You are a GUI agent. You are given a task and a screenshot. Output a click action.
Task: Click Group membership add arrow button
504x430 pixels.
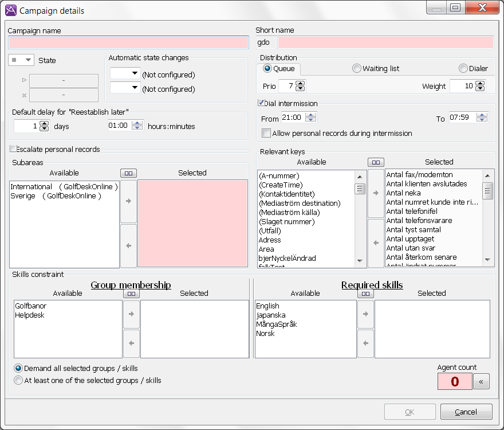point(131,314)
